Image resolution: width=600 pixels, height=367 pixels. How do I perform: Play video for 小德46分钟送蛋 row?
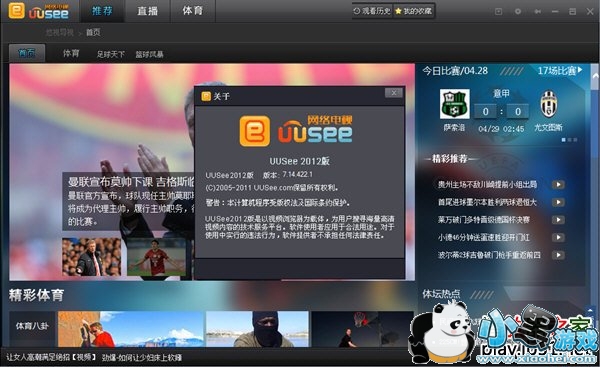[x=558, y=237]
